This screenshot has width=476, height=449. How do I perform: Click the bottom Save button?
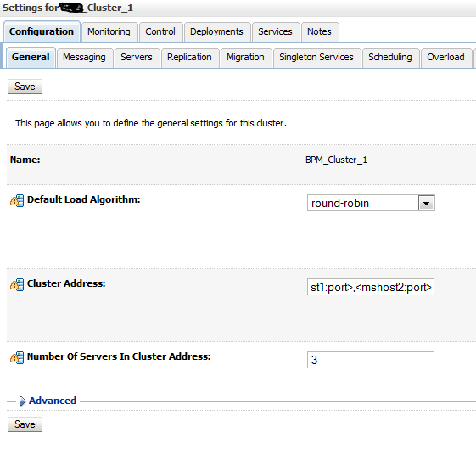pyautogui.click(x=25, y=424)
